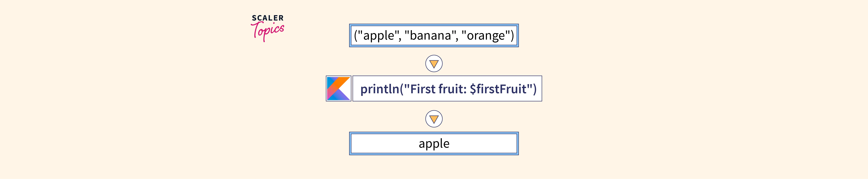This screenshot has height=179, width=868.
Task: Select the "banana" string in the list
Action: click(x=430, y=35)
